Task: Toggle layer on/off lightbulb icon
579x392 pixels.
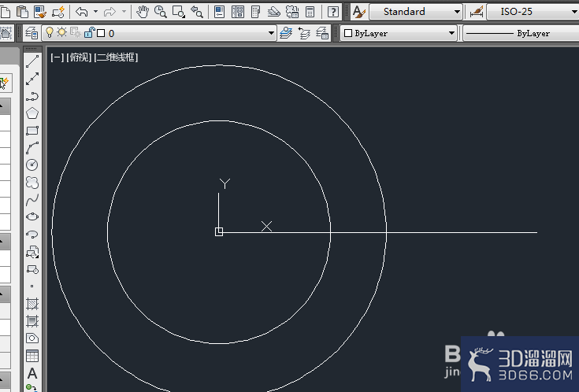Action: pyautogui.click(x=49, y=33)
